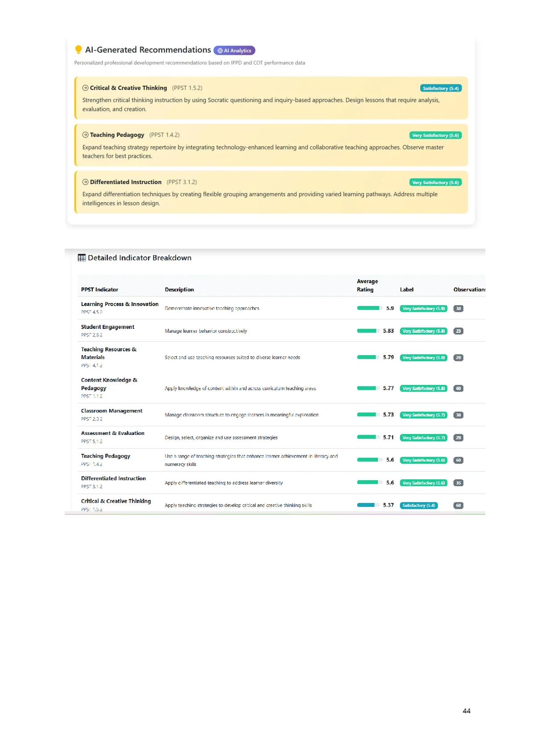Screen dimensions: 535x756
Task: Click the Description column header
Action: pyautogui.click(x=179, y=290)
